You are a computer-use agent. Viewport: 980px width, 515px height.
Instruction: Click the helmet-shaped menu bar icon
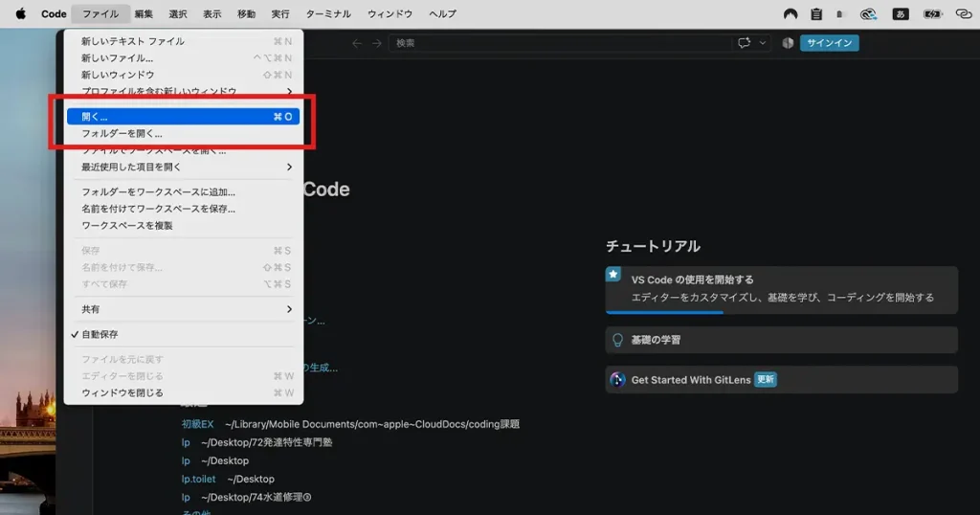pyautogui.click(x=791, y=13)
